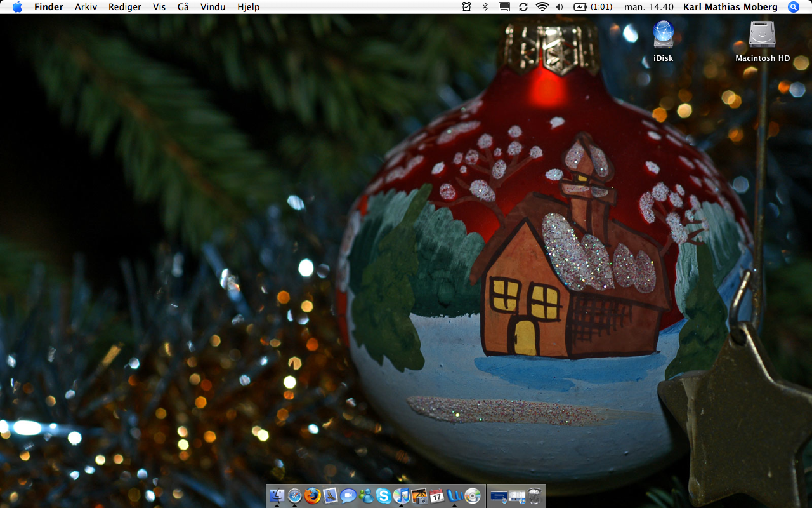The width and height of the screenshot is (812, 508).
Task: Open the Gå menu
Action: click(x=183, y=7)
